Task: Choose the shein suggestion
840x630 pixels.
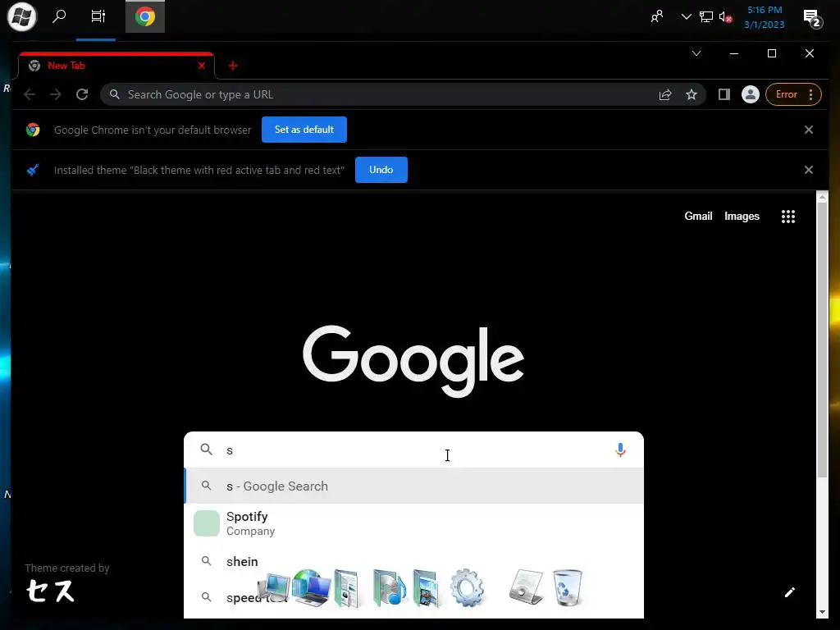Action: [x=413, y=561]
